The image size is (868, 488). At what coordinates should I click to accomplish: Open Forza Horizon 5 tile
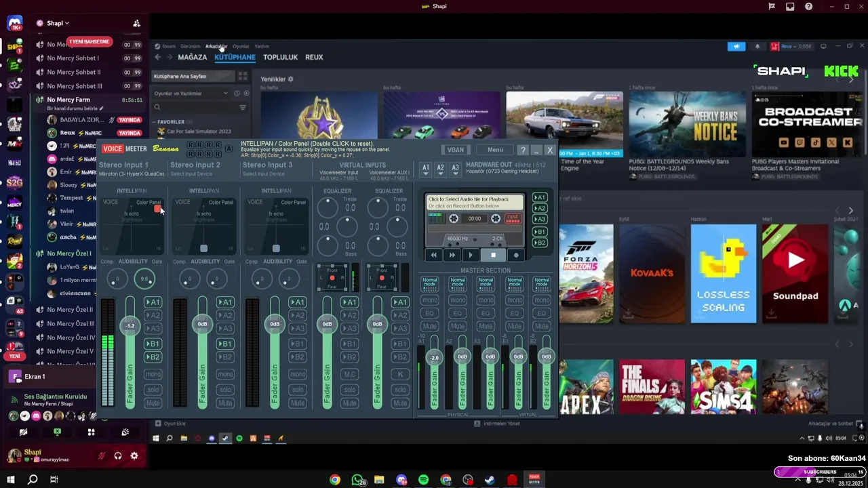click(586, 274)
